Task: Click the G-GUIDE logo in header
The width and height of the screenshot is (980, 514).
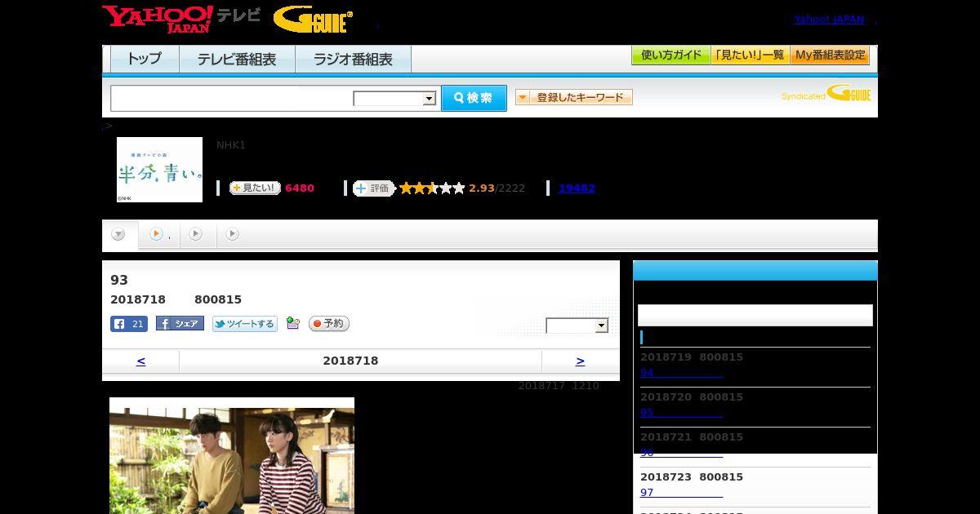Action: (x=314, y=20)
